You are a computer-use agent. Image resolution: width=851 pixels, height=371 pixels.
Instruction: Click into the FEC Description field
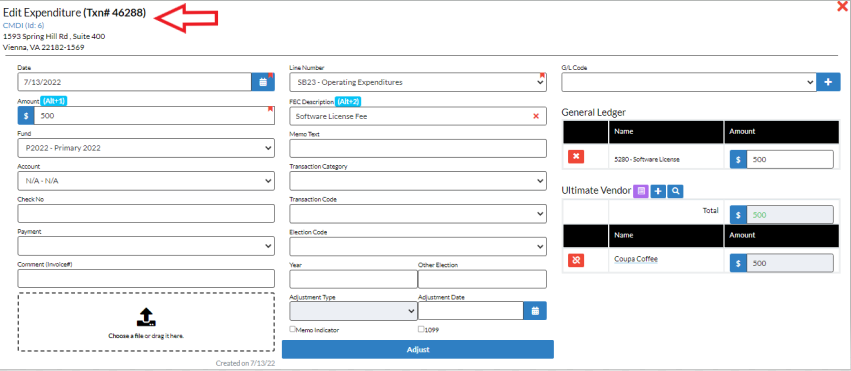[418, 116]
